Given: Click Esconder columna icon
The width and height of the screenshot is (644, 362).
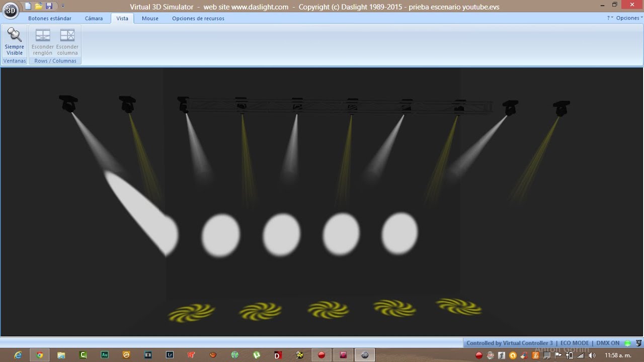Looking at the screenshot, I should (67, 41).
